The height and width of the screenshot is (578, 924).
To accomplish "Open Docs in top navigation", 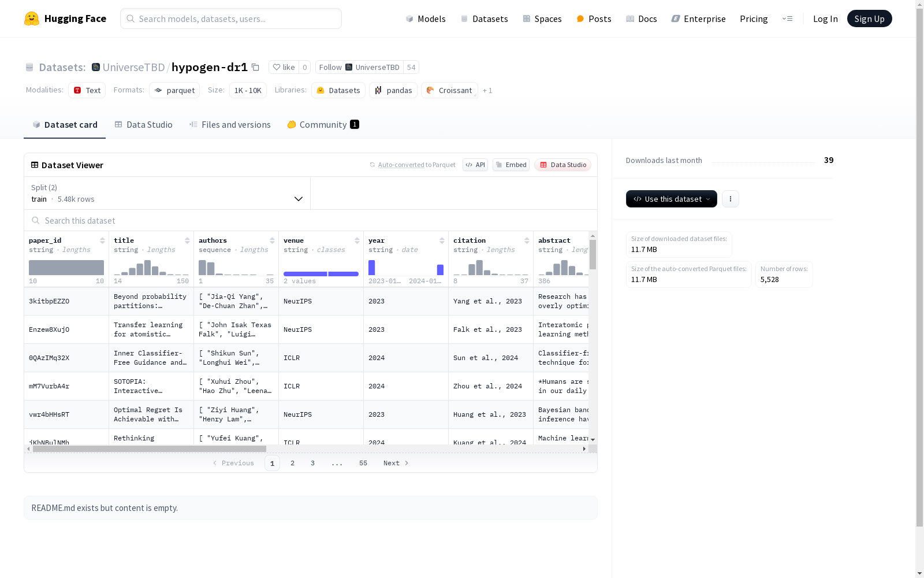I will [642, 18].
